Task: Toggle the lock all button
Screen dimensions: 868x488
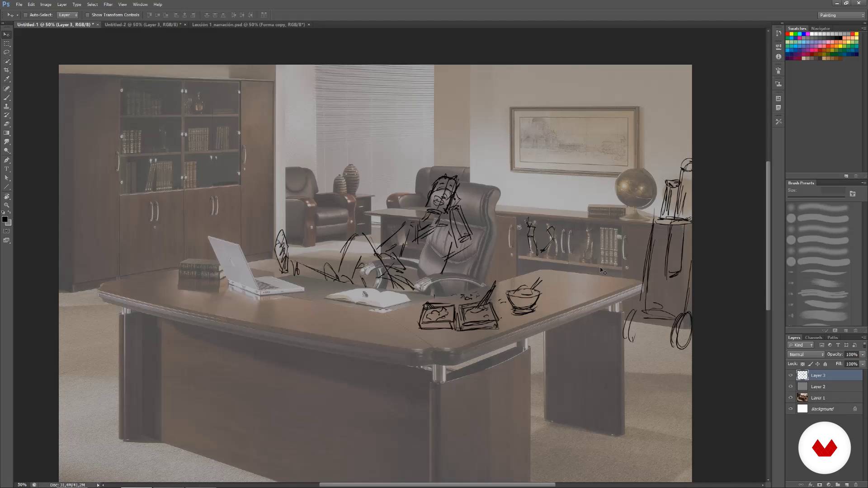Action: 825,364
